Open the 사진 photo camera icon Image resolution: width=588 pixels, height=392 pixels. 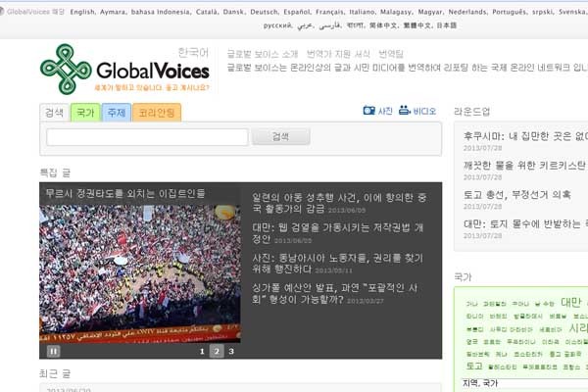pyautogui.click(x=369, y=111)
